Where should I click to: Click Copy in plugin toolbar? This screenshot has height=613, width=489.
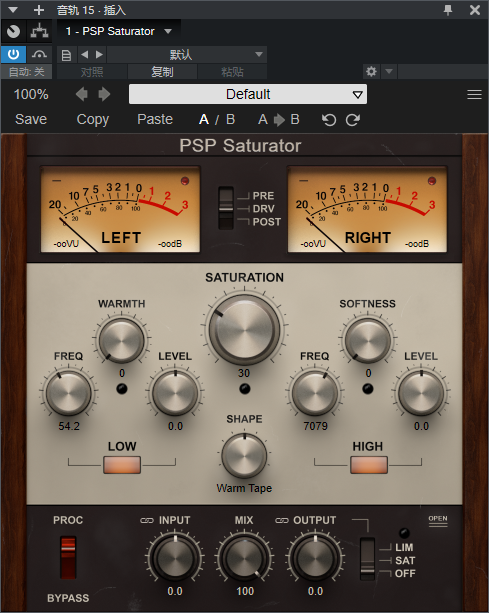pyautogui.click(x=93, y=119)
